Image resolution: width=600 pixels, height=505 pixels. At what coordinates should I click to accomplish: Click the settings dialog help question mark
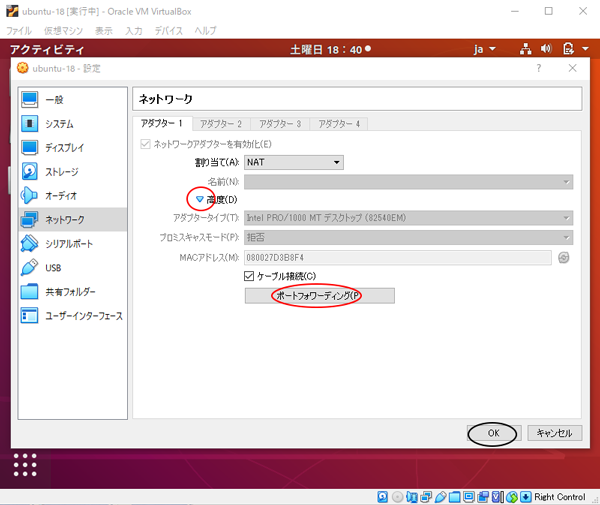point(539,68)
